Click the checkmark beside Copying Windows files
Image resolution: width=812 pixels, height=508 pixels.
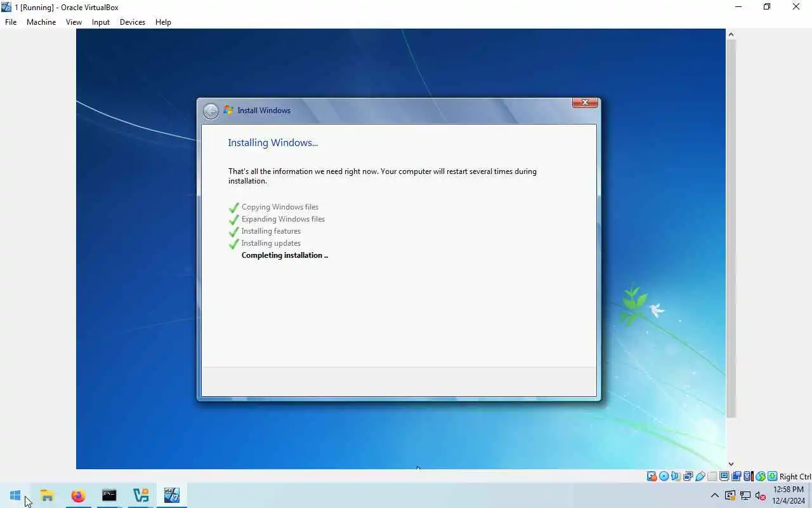pyautogui.click(x=234, y=208)
